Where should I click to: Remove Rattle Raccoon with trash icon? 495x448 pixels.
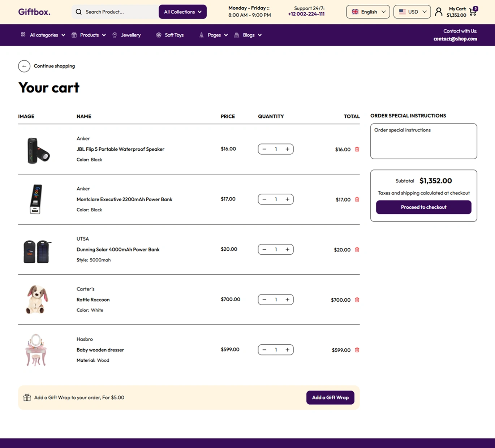tap(357, 300)
